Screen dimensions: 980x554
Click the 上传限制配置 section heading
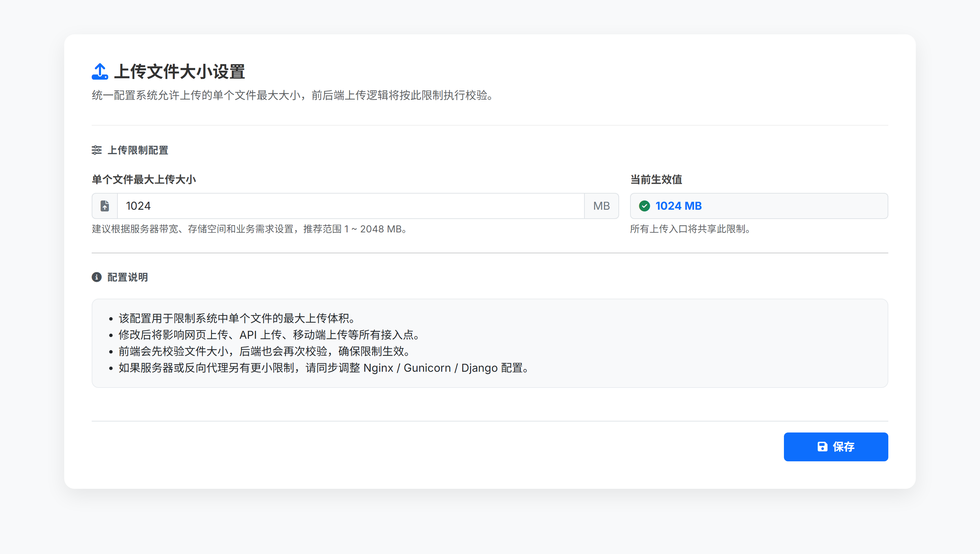point(138,150)
